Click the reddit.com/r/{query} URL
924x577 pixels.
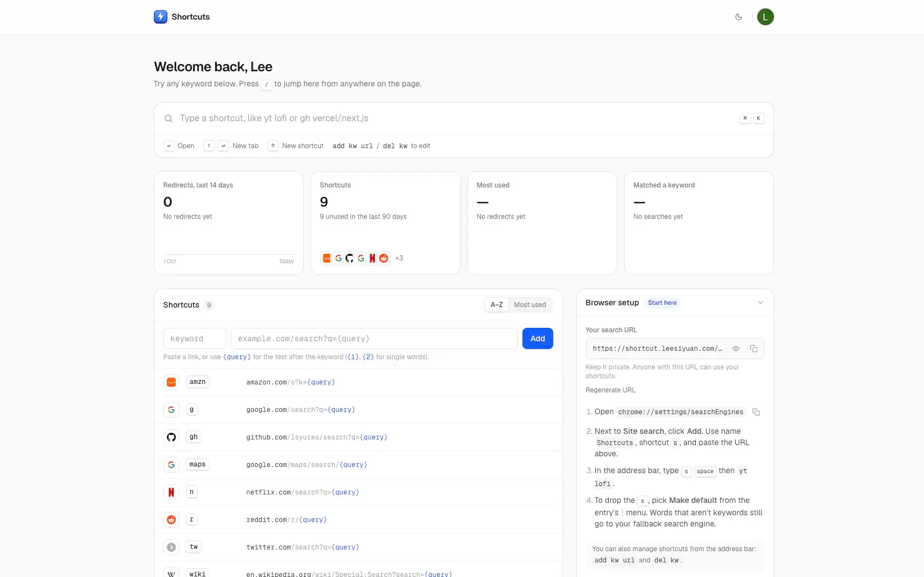point(286,520)
